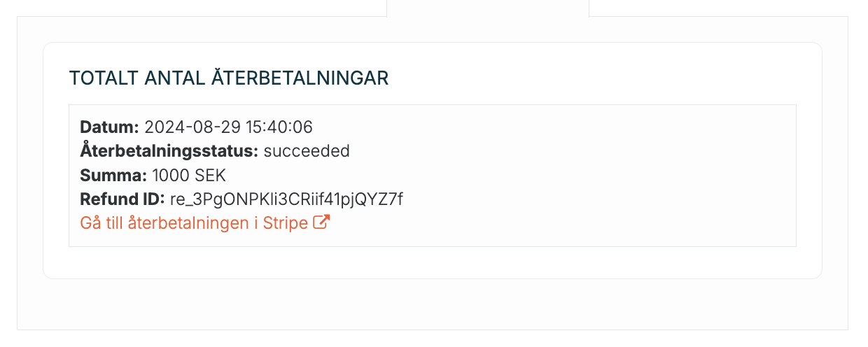868x347 pixels.
Task: Open the external link icon beside Stripe
Action: 321,223
